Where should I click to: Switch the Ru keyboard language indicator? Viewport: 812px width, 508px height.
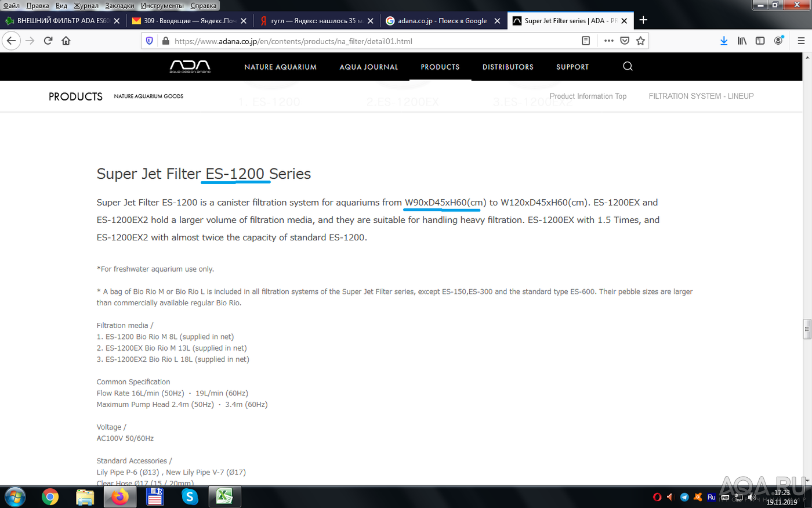click(712, 497)
